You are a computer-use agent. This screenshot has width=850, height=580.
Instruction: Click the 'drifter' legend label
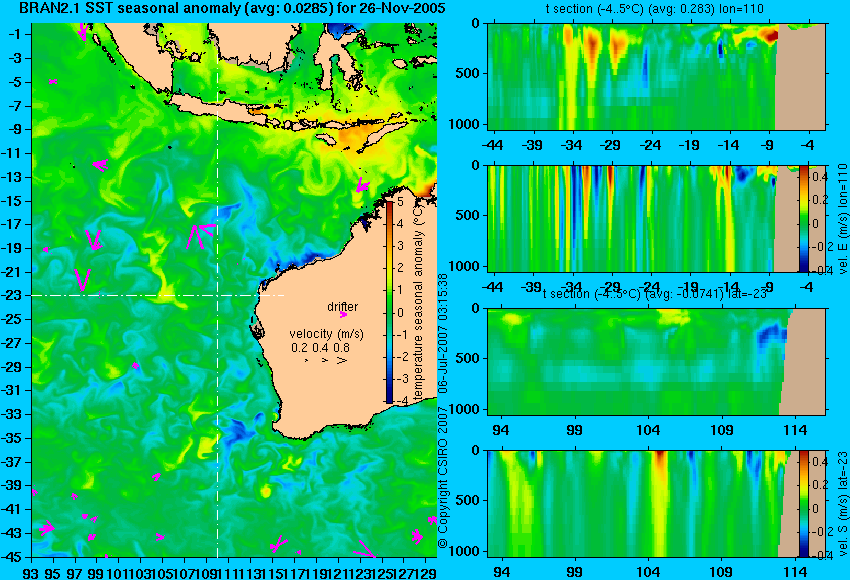click(x=343, y=306)
